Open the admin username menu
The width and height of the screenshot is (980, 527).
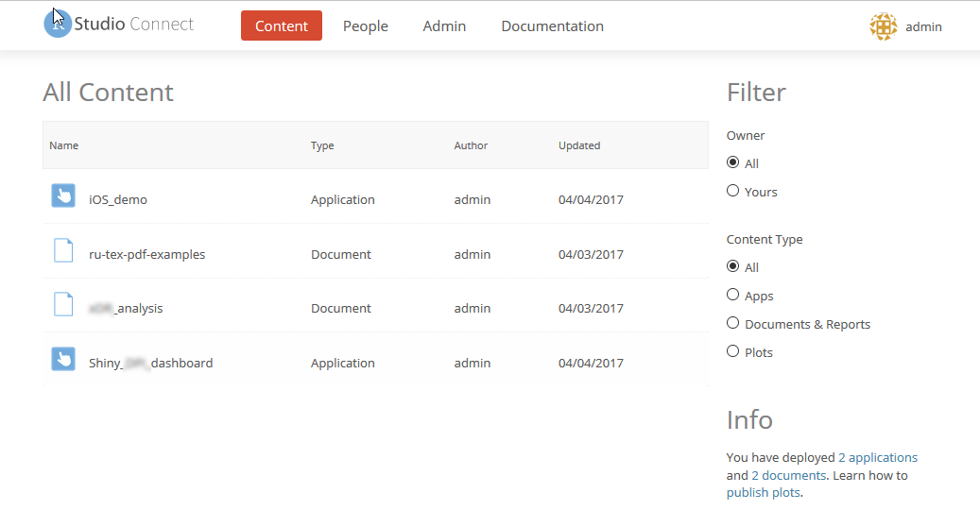923,26
